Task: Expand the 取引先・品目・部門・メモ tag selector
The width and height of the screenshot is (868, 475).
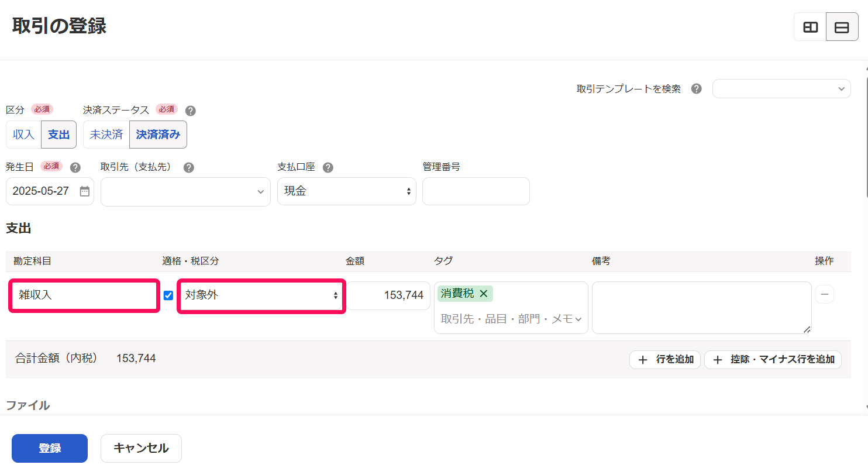Action: (511, 319)
